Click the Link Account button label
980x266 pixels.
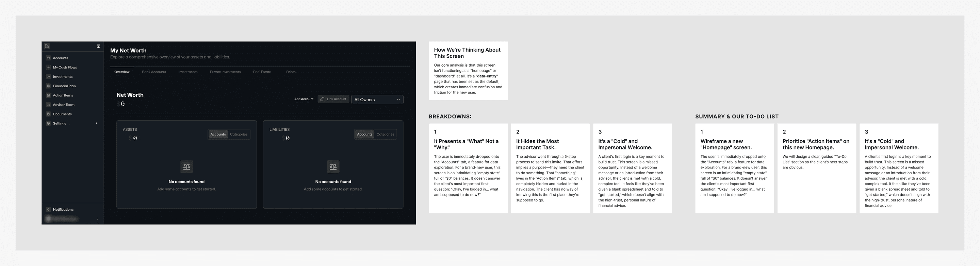(x=336, y=99)
